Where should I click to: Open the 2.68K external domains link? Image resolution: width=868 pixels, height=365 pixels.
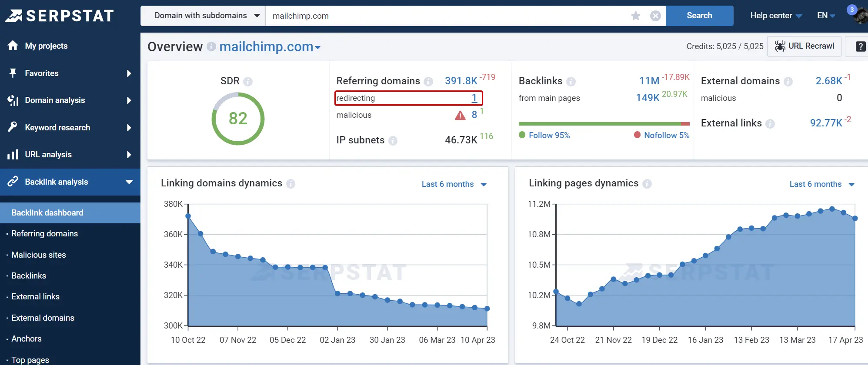(829, 81)
